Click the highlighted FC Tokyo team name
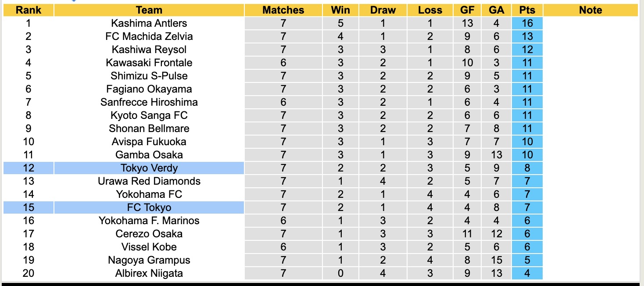644x286 pixels. [149, 207]
